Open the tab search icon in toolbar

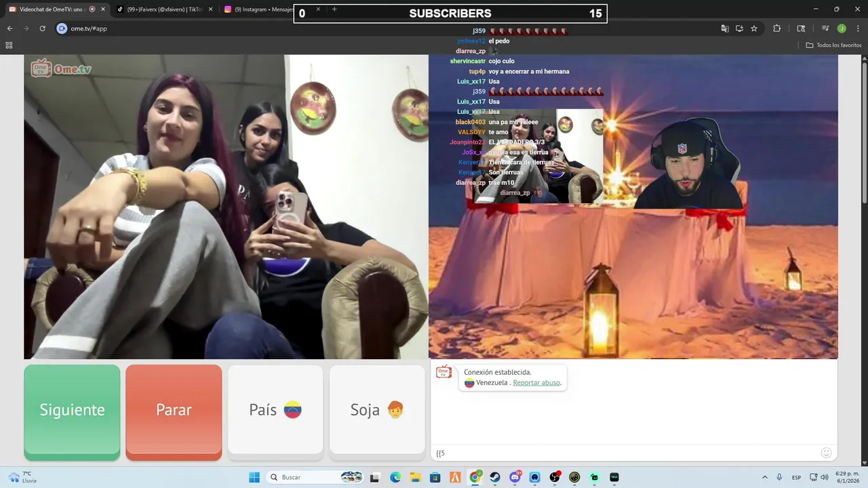pos(801,28)
